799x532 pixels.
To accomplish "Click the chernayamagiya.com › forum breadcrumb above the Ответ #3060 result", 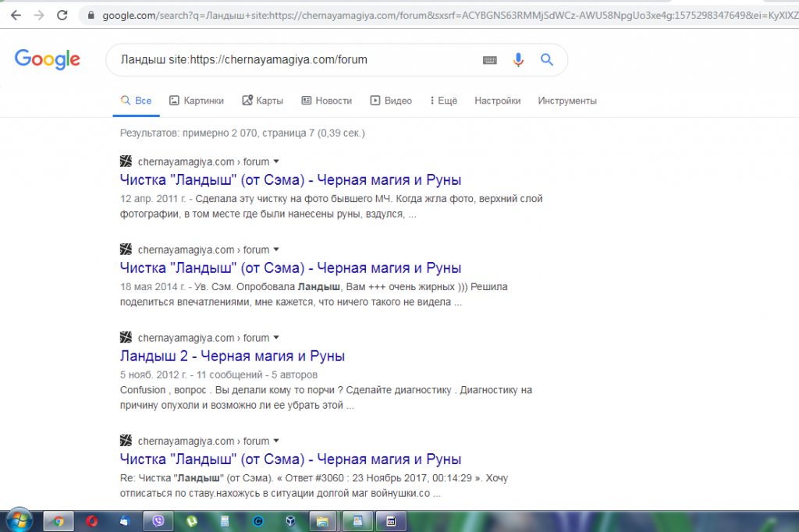I will tap(204, 441).
